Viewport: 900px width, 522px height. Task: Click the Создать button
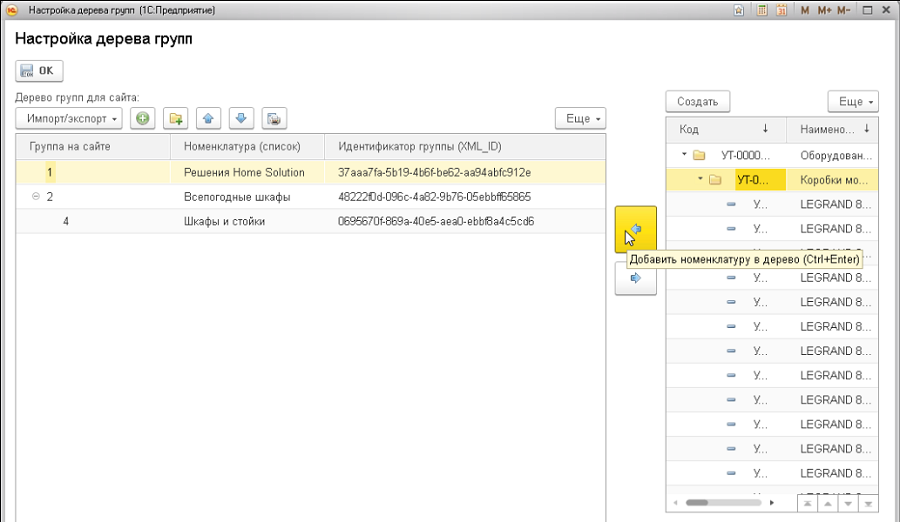click(x=698, y=102)
